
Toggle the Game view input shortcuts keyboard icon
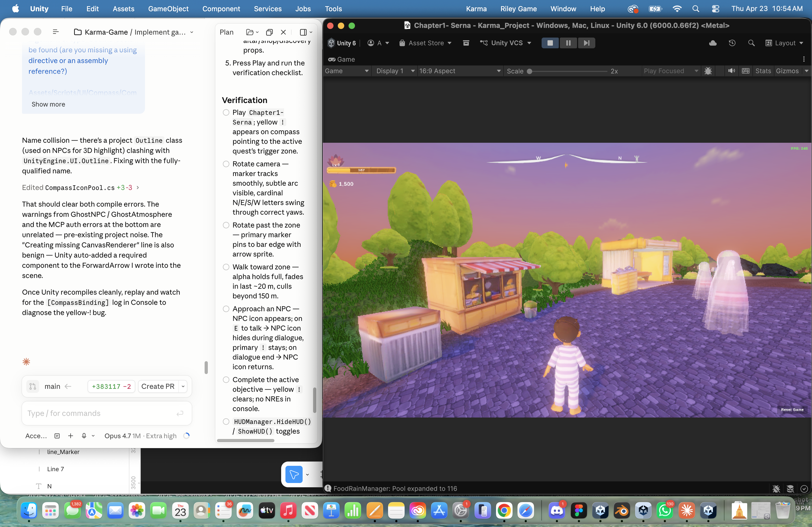tap(745, 71)
